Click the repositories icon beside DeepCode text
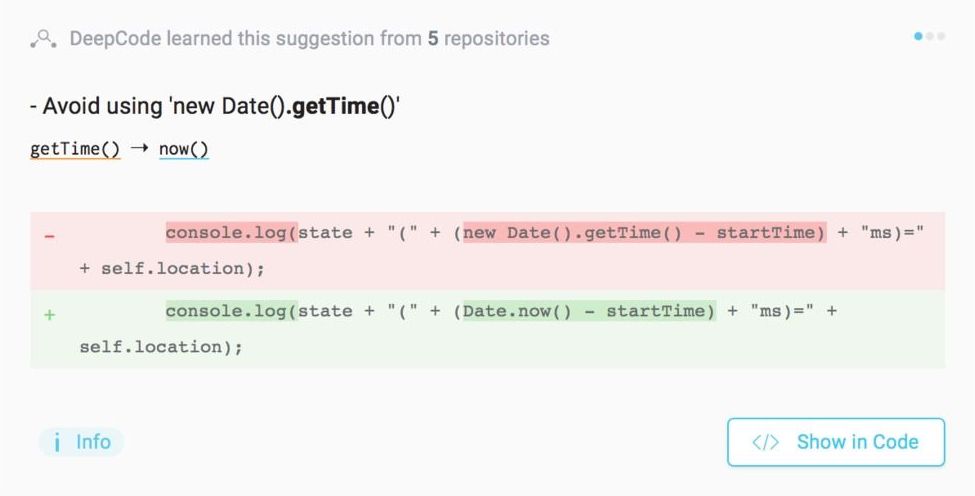The image size is (975, 496). pos(43,39)
